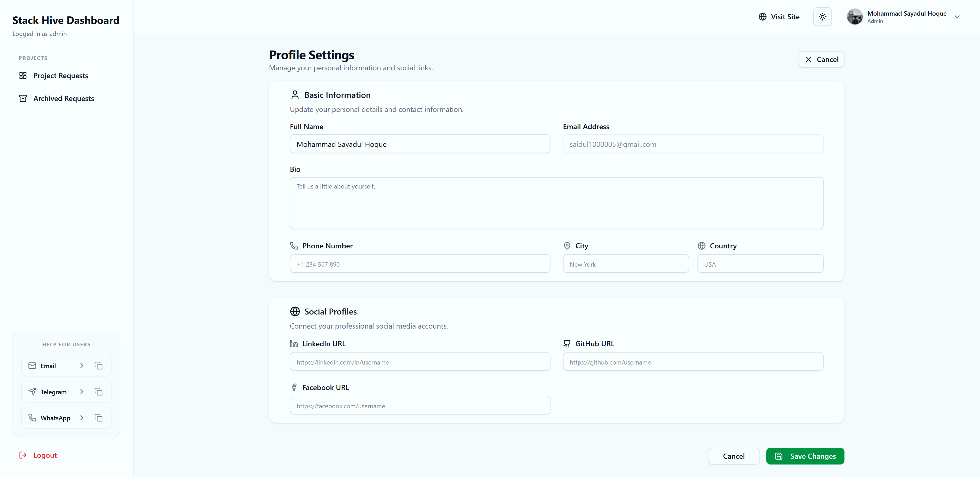980x477 pixels.
Task: Copy the WhatsApp help contact
Action: [x=99, y=418]
